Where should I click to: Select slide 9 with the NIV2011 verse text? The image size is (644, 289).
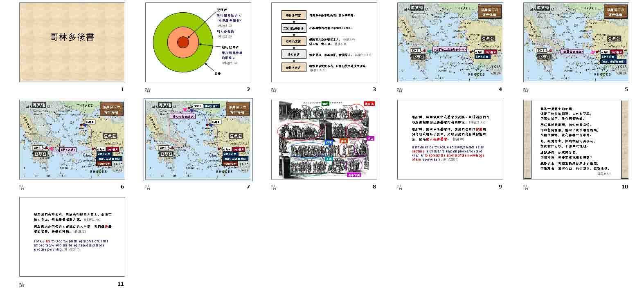click(450, 140)
